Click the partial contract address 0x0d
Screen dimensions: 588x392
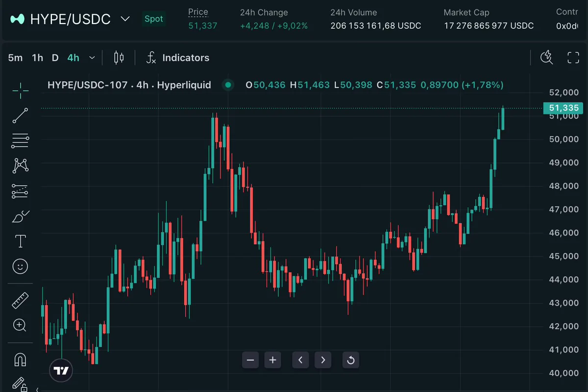coord(567,26)
